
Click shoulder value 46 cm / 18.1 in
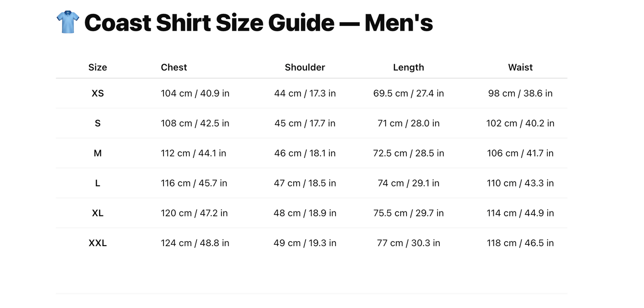[305, 153]
